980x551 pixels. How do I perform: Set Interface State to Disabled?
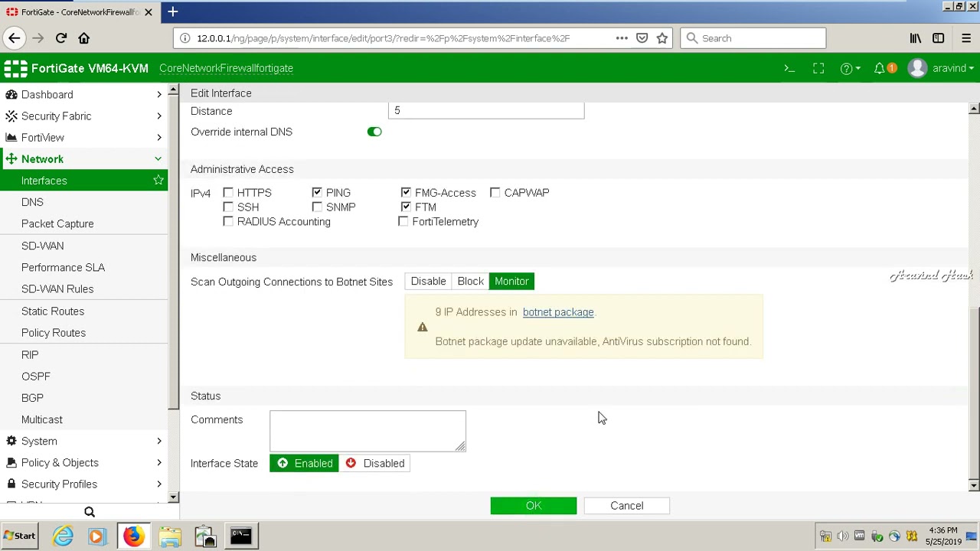coord(375,463)
